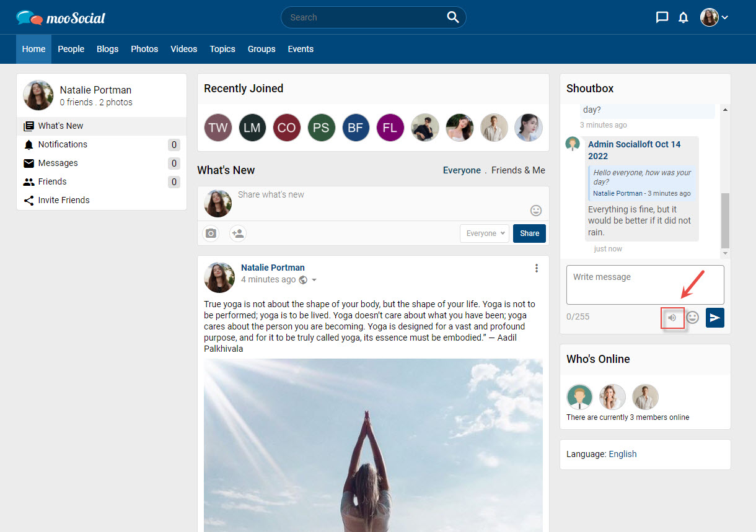The height and width of the screenshot is (532, 756).
Task: Click the Natalie Portman sidebar profile name
Action: coord(96,90)
